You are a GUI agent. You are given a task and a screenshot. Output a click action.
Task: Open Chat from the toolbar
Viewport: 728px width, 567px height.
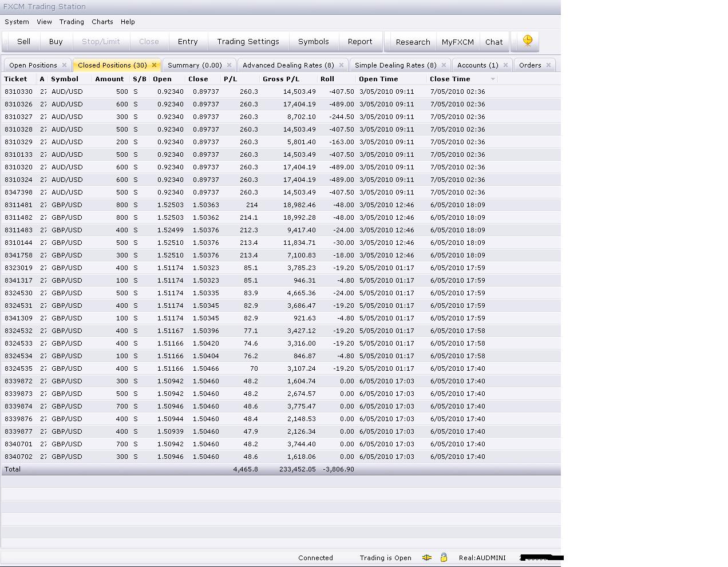click(x=494, y=42)
